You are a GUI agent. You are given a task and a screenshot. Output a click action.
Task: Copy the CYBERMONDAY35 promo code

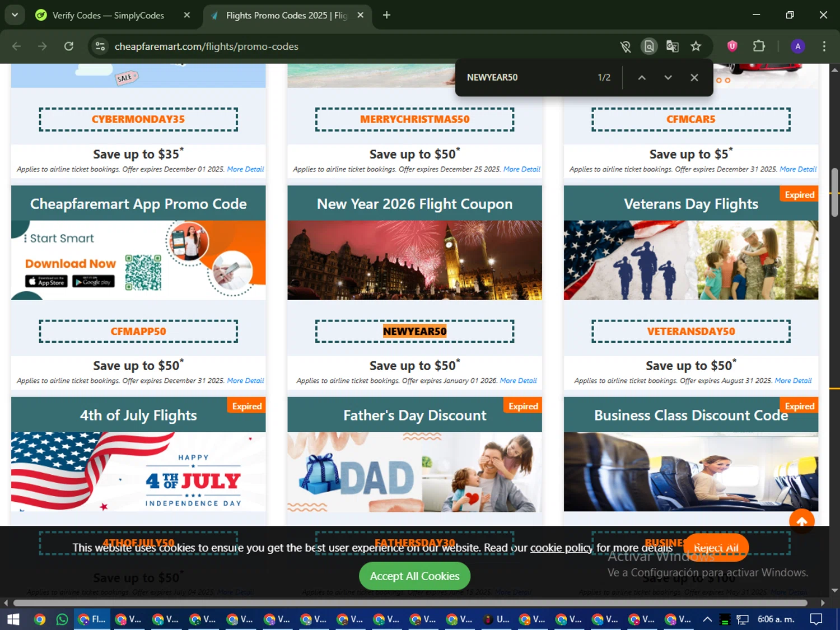point(138,119)
